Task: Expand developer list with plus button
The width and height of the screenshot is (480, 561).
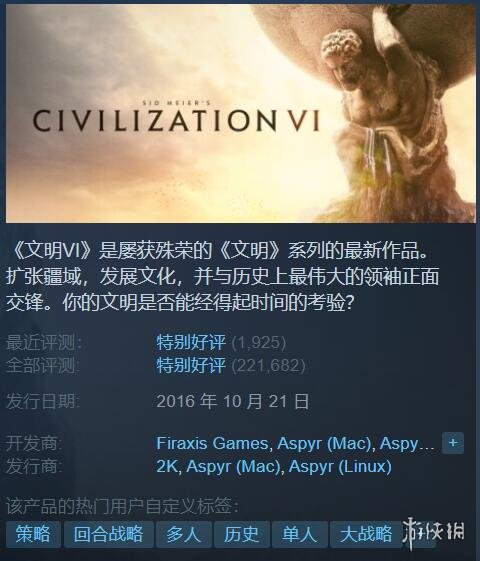Action: 453,443
